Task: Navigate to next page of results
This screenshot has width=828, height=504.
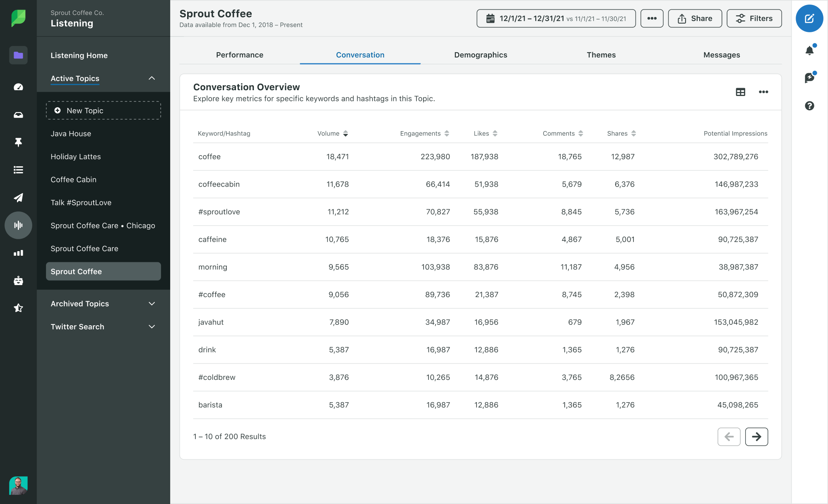Action: click(756, 437)
